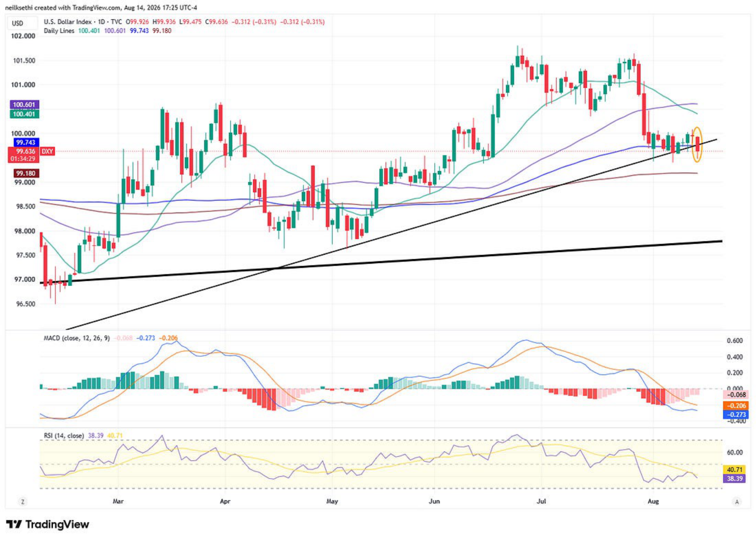Click the neilksethi created with TradingView.com header

click(x=101, y=8)
